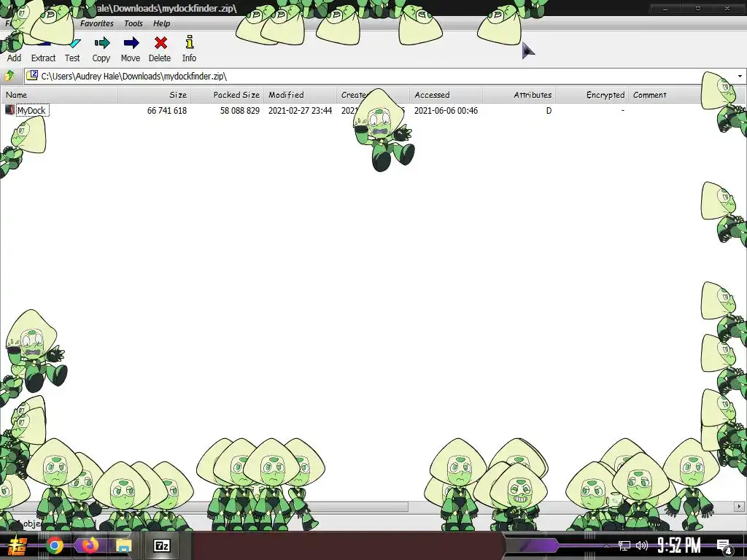Sort by the Encrypted column header
Screen dimensions: 747x560
coord(592,95)
